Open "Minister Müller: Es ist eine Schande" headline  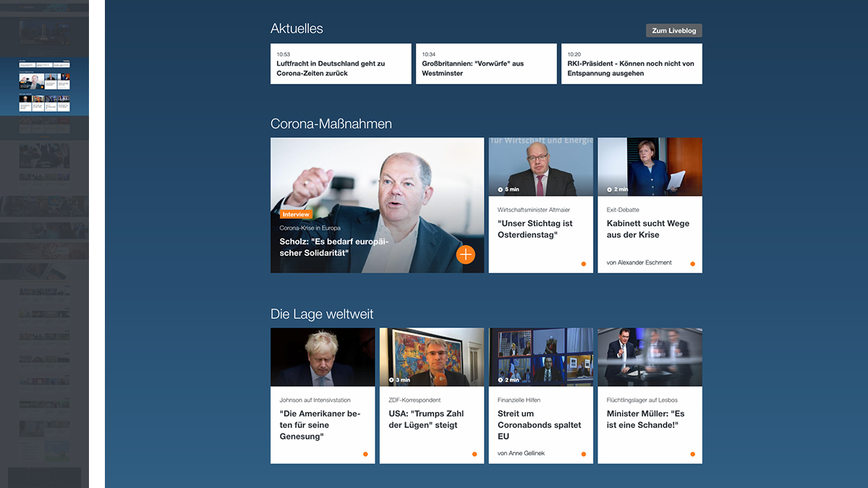tap(645, 419)
